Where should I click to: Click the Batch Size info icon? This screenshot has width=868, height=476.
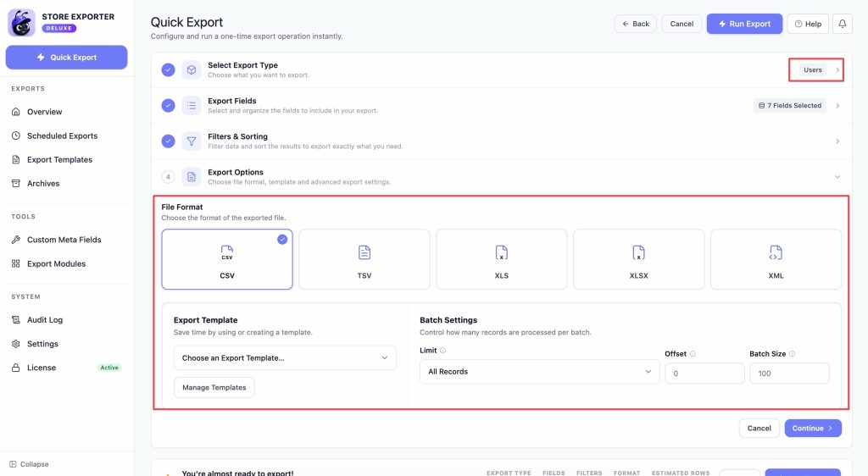click(x=792, y=354)
